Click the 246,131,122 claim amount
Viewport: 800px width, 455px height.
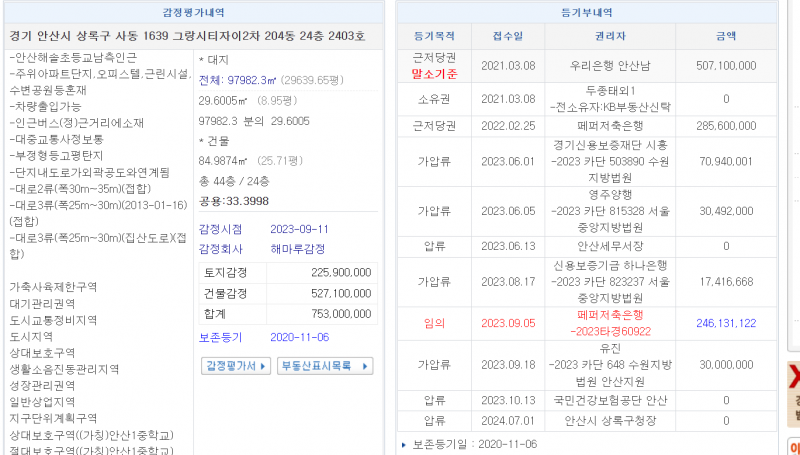point(726,323)
